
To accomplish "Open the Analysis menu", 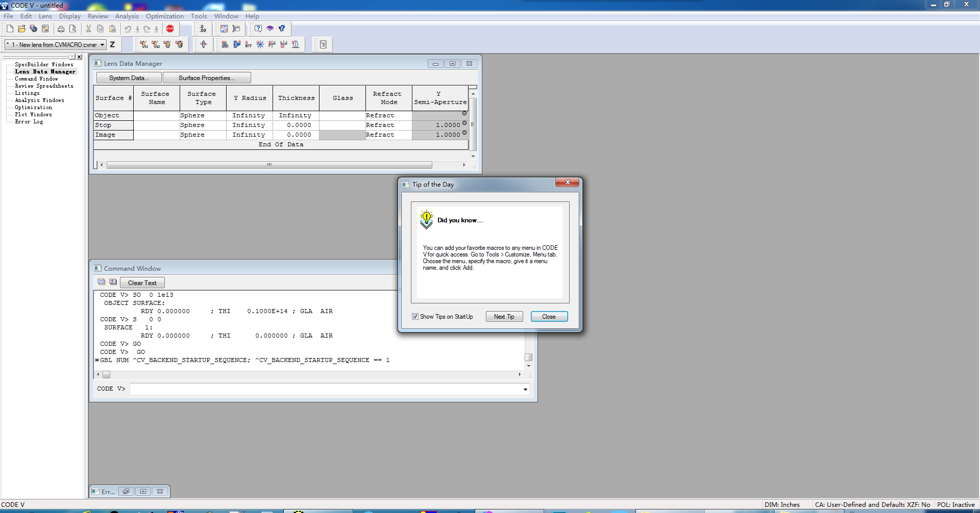I will click(x=127, y=16).
